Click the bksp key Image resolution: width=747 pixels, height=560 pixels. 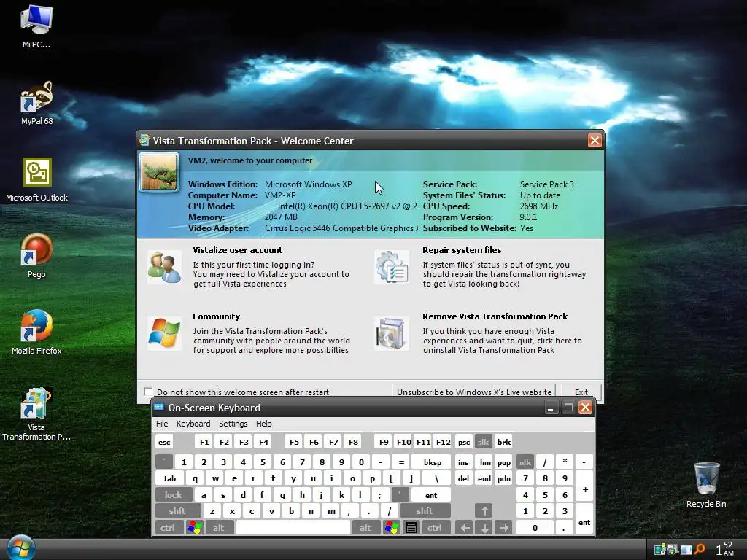coord(433,462)
